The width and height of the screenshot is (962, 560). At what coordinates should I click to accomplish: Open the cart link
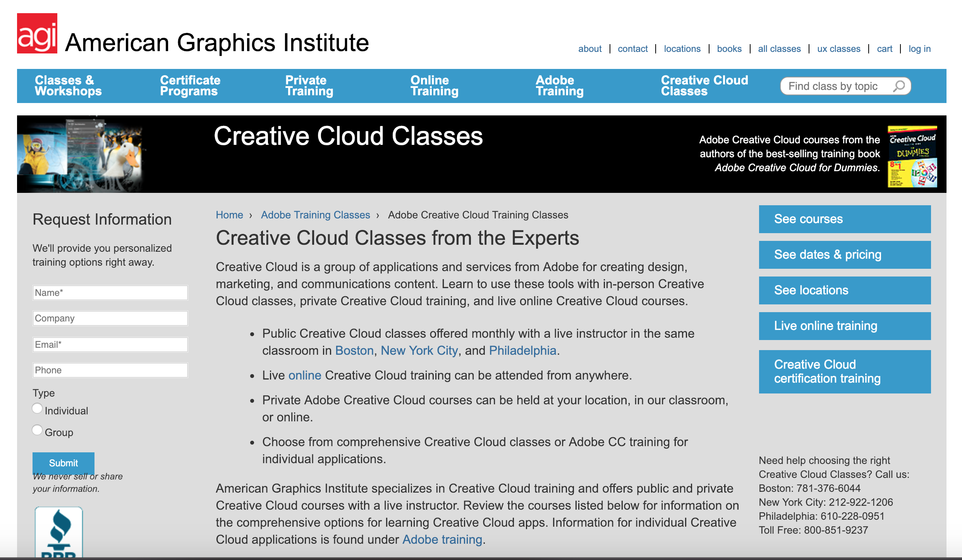(x=885, y=49)
